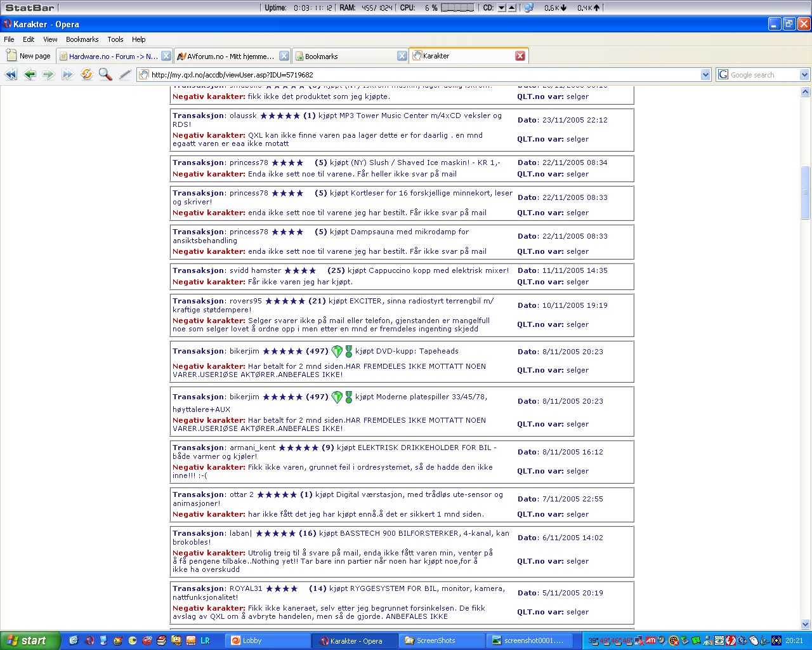This screenshot has height=650, width=812.
Task: Click the LR Quick Launch icon
Action: [x=205, y=640]
